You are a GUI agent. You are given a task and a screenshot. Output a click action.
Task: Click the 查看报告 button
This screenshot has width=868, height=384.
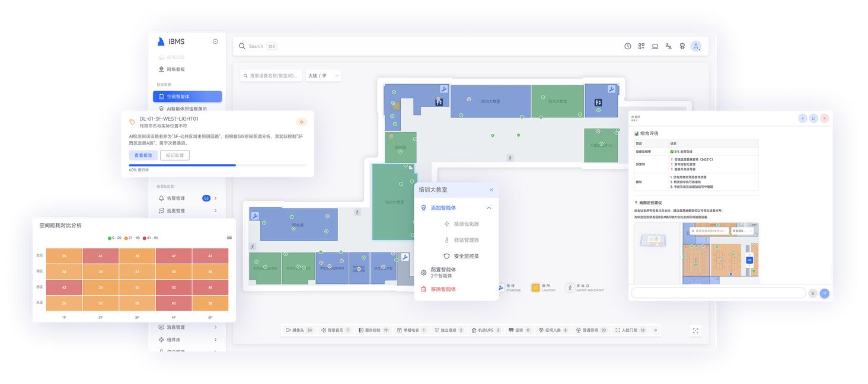coord(143,155)
